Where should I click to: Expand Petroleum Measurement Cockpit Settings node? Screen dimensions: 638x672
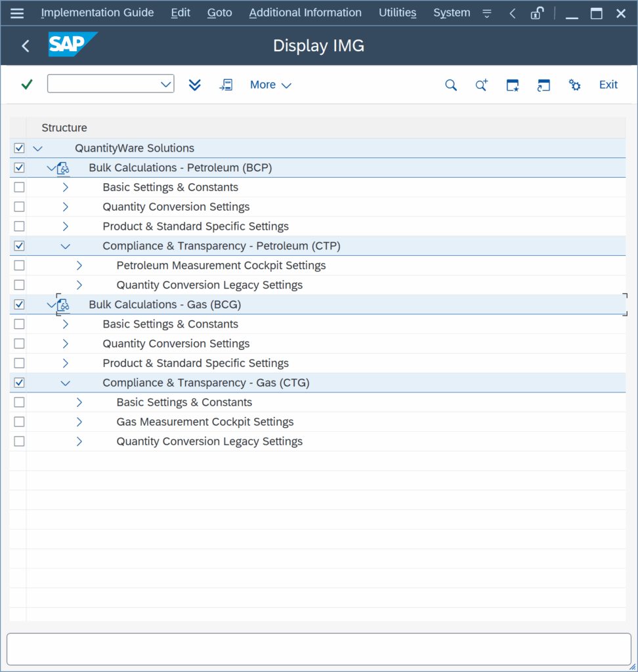point(79,266)
